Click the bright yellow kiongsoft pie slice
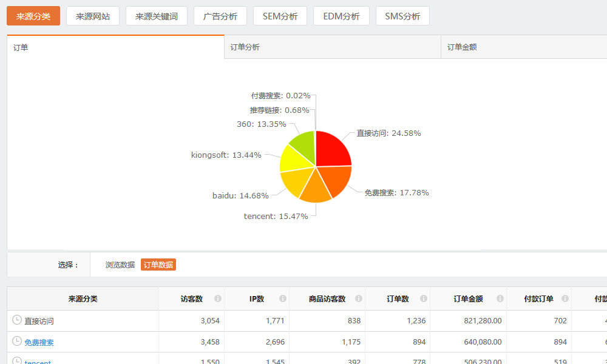This screenshot has width=607, height=364. 293,160
